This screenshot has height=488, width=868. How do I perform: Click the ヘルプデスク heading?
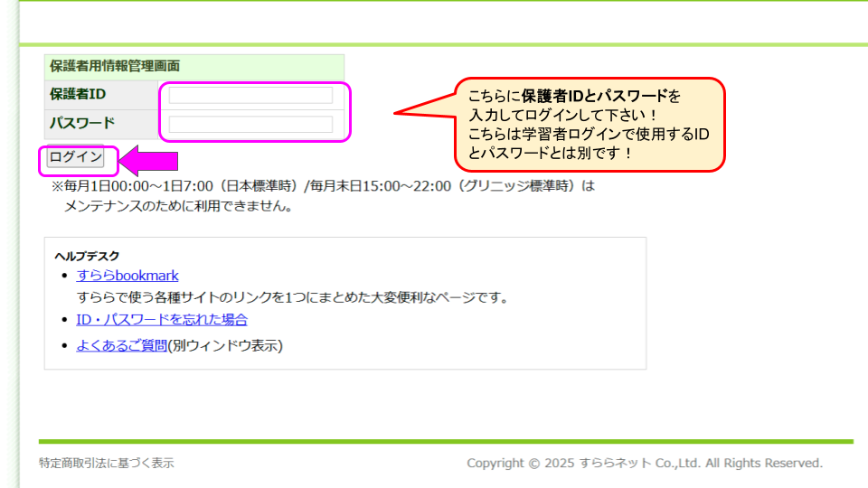(x=87, y=256)
